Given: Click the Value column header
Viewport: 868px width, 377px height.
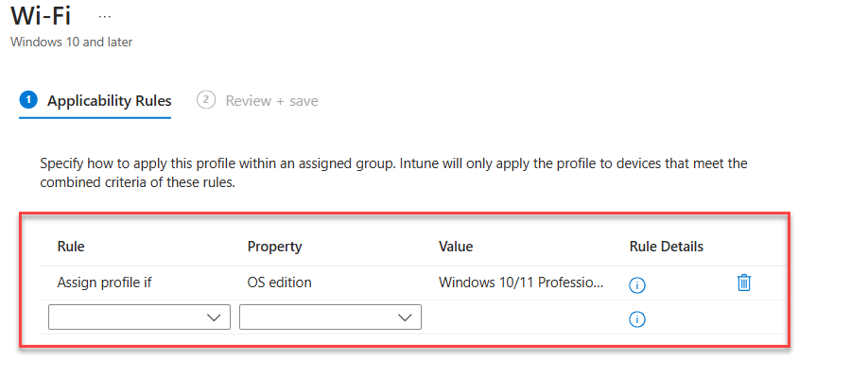Looking at the screenshot, I should 456,247.
